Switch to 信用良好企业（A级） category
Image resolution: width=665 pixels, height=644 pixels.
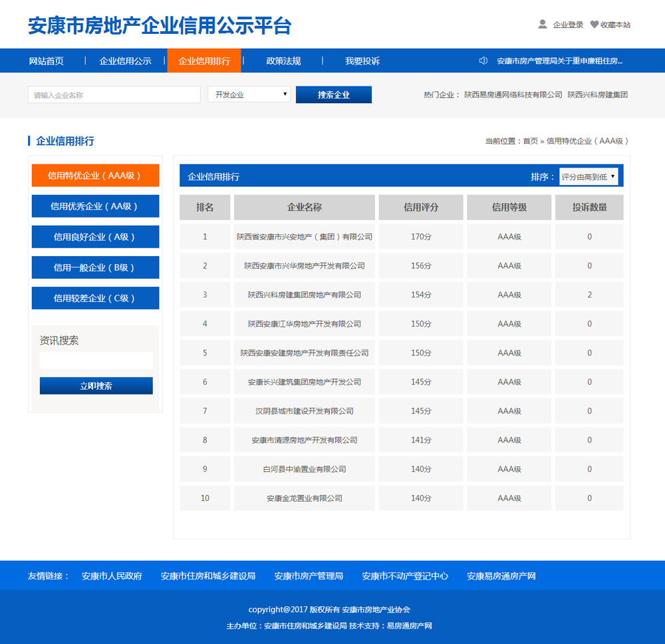click(x=95, y=237)
